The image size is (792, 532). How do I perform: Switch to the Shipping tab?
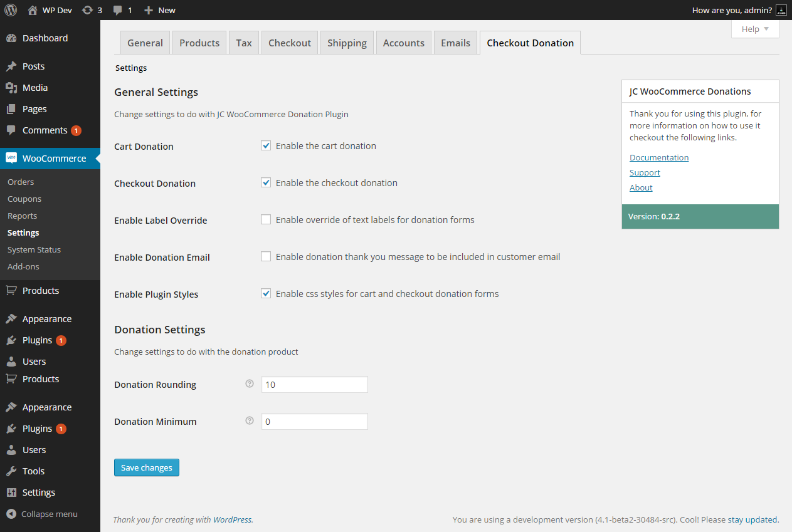pyautogui.click(x=347, y=43)
